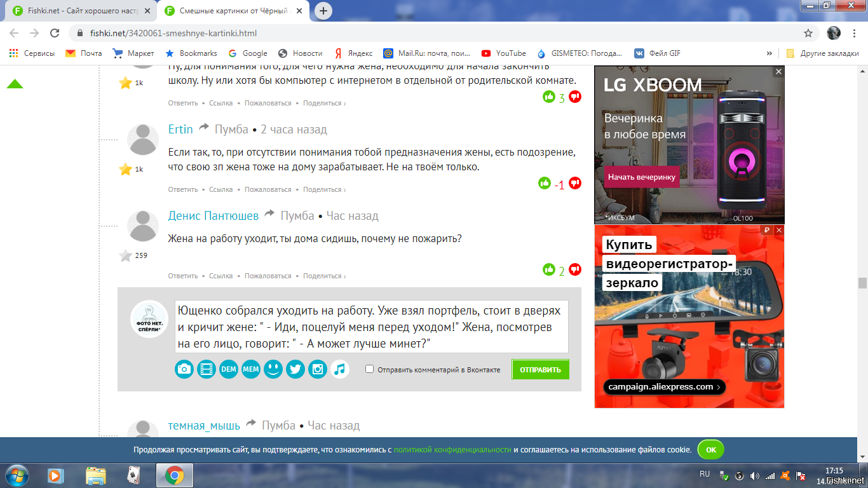Bookmark this page with star icon
Viewport: 868px width, 488px height.
click(808, 33)
